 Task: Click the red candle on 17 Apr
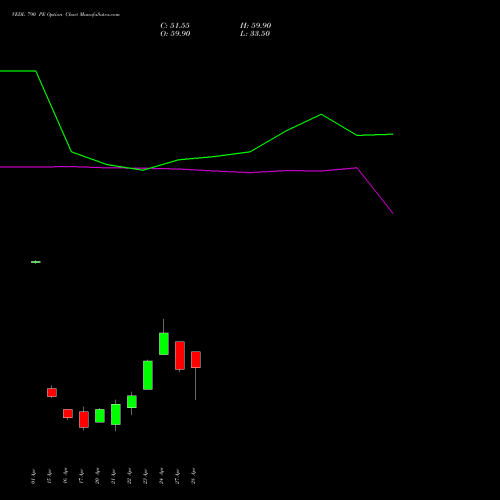pos(84,419)
